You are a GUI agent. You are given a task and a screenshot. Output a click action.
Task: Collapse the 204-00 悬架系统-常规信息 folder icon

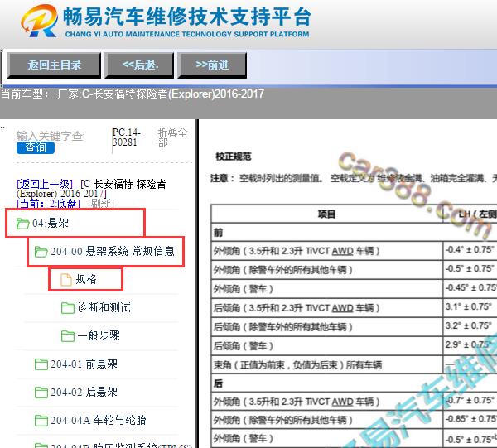click(x=41, y=252)
